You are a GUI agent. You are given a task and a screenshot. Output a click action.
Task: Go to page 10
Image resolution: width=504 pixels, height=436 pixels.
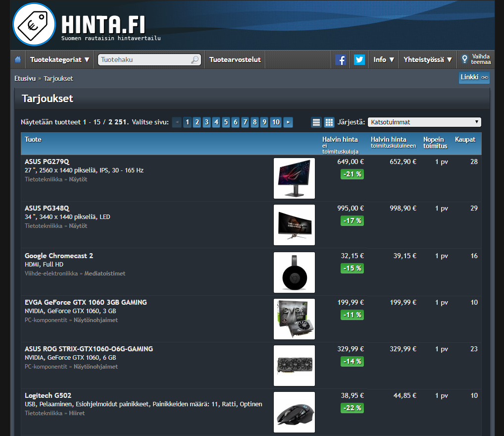point(276,122)
